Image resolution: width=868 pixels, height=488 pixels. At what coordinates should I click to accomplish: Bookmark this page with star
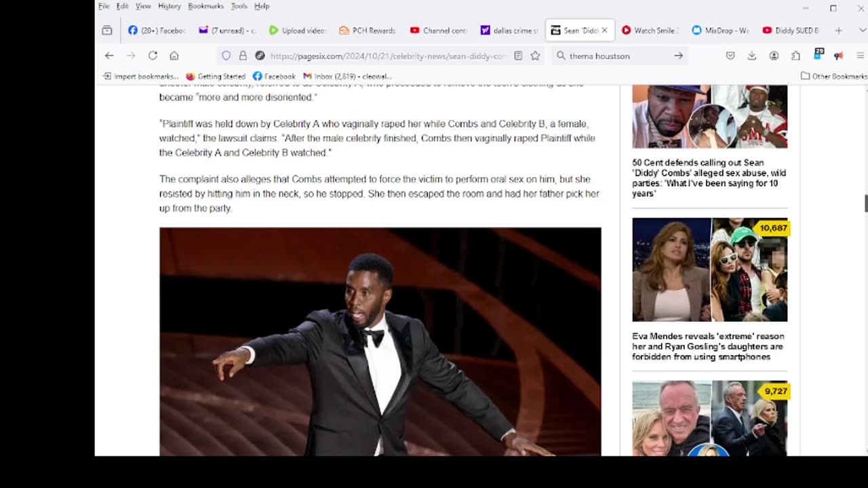535,56
